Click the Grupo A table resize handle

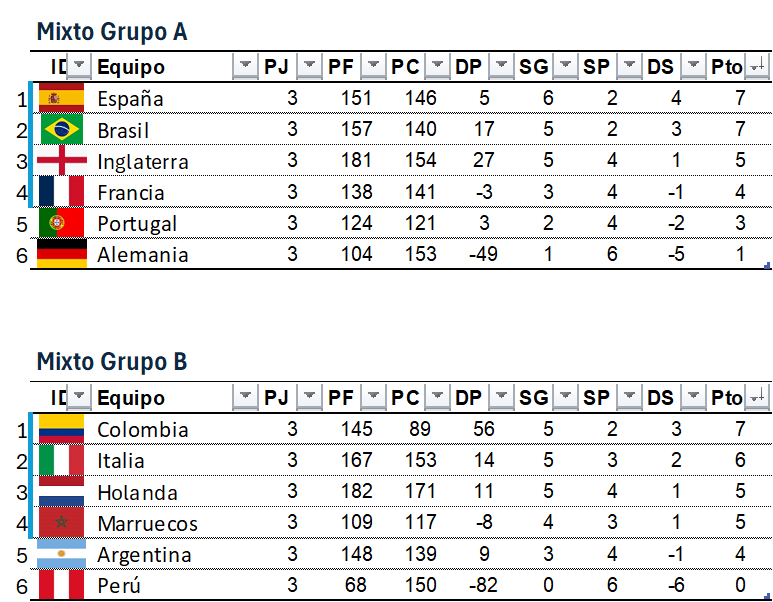766,266
